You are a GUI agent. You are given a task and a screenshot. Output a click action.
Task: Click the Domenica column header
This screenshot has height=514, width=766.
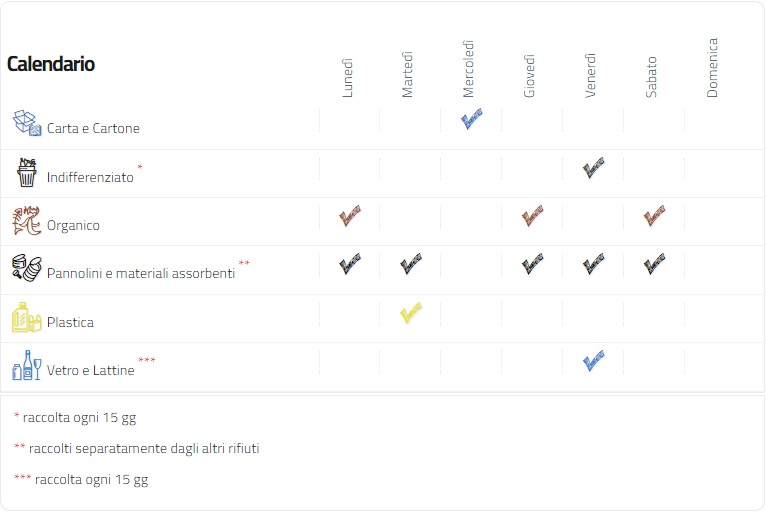point(712,68)
